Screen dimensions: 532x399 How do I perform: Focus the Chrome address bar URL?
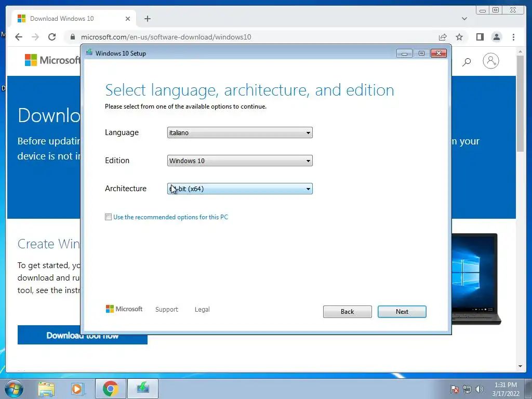(166, 37)
